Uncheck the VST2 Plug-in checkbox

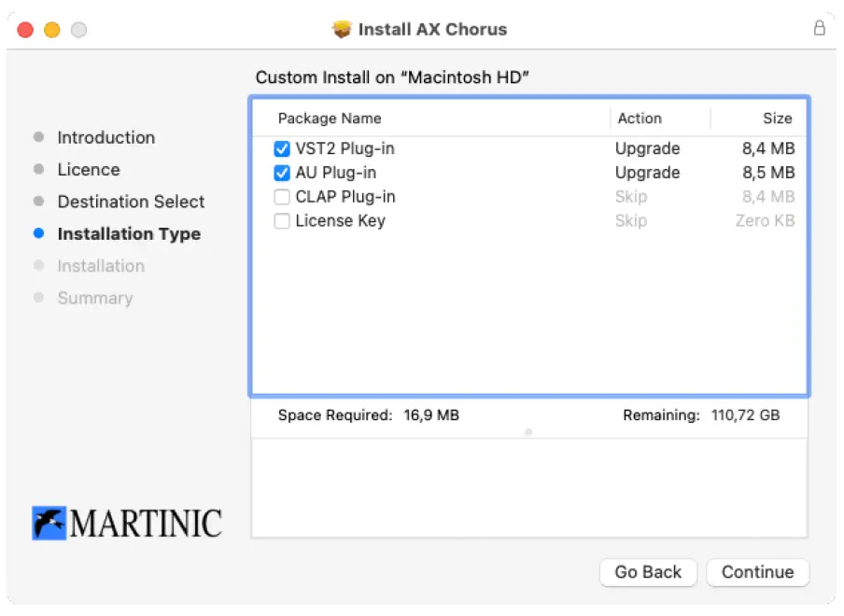[282, 148]
